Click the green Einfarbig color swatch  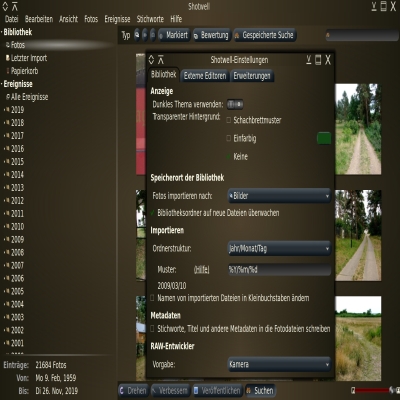pyautogui.click(x=324, y=138)
